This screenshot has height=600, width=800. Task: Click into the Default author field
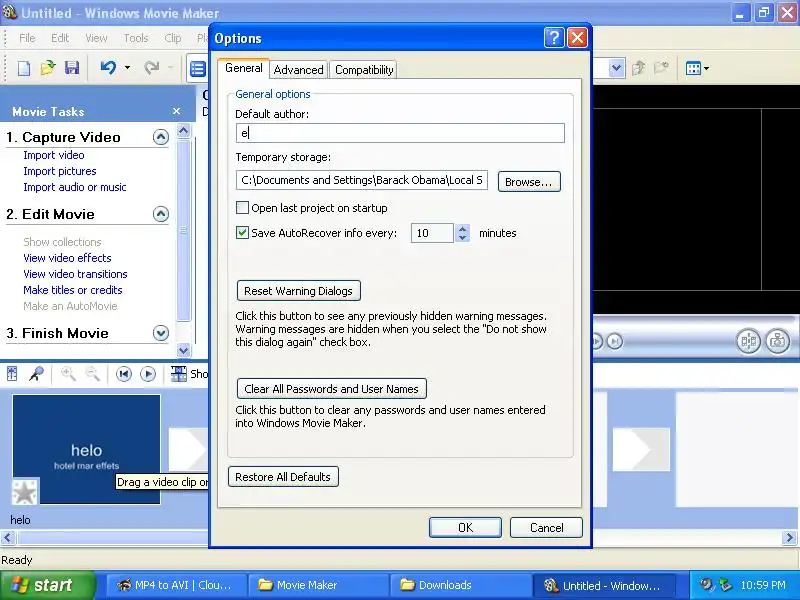tap(400, 133)
